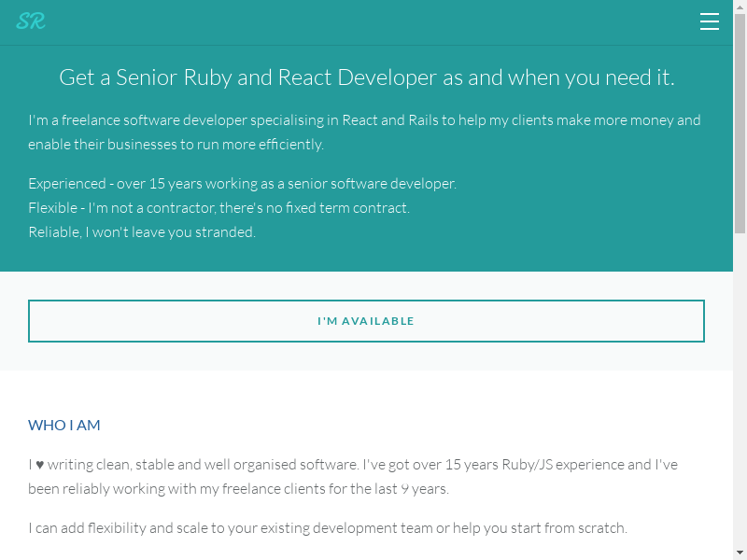Click the scrollbar track below the thumb
The image size is (747, 560).
point(740,392)
